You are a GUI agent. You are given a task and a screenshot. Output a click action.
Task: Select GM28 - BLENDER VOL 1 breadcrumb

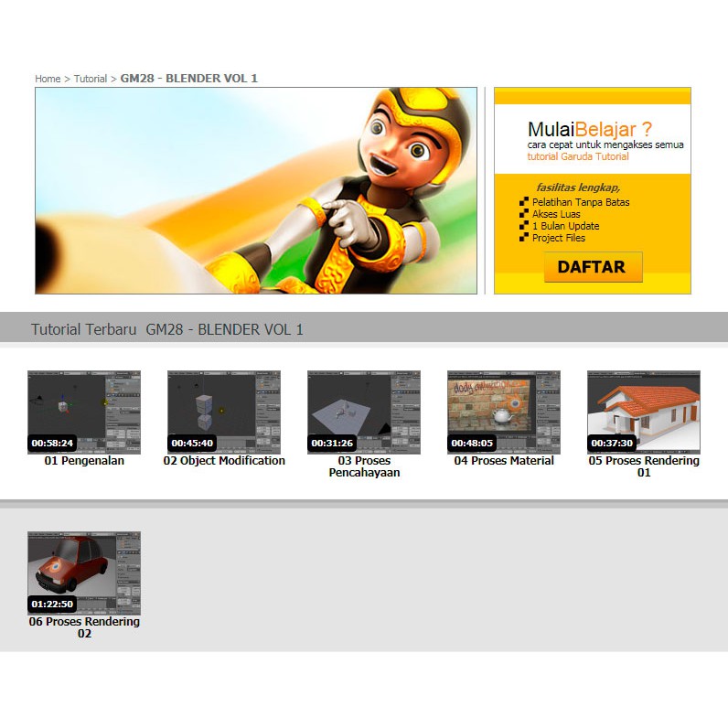[x=189, y=79]
